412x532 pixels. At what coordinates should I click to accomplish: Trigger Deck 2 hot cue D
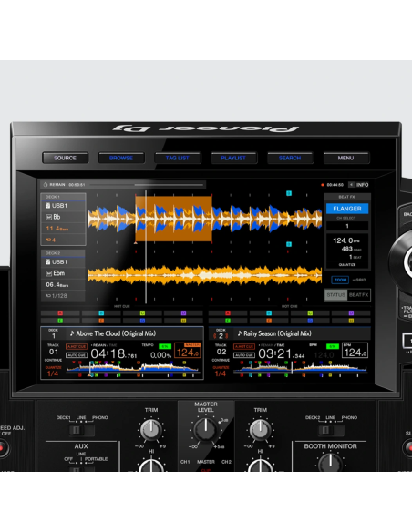(x=351, y=312)
